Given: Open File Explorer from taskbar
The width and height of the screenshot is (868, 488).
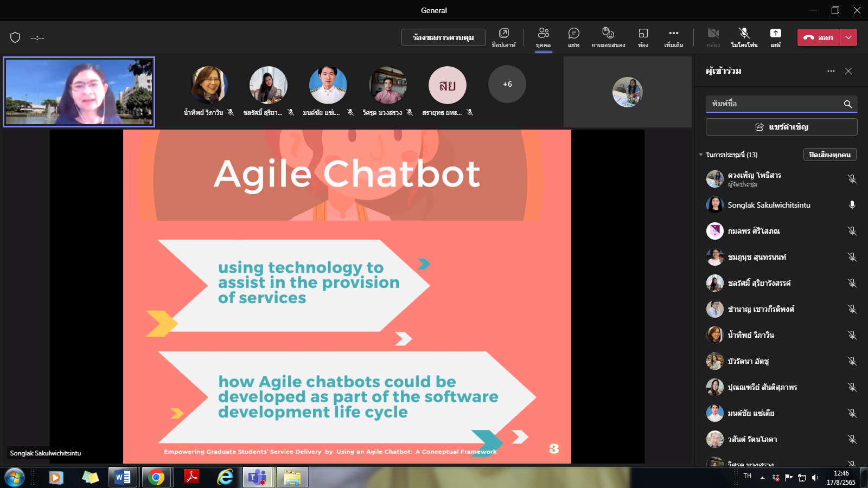Looking at the screenshot, I should (292, 478).
